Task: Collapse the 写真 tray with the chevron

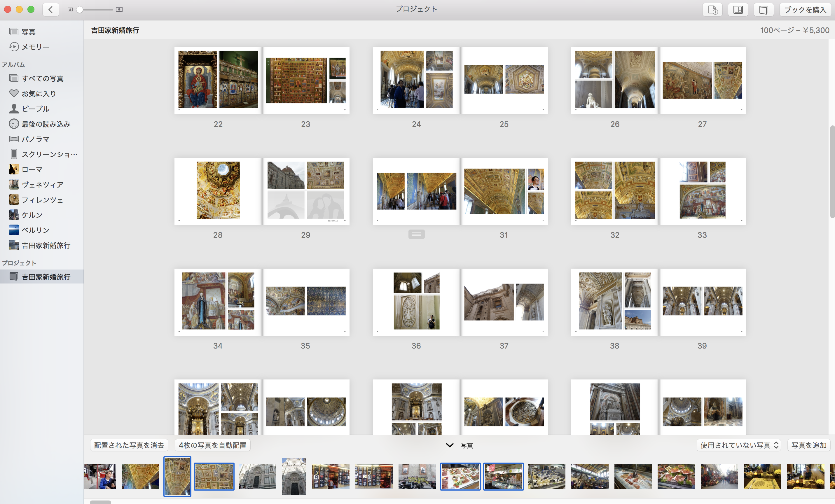Action: click(x=450, y=445)
